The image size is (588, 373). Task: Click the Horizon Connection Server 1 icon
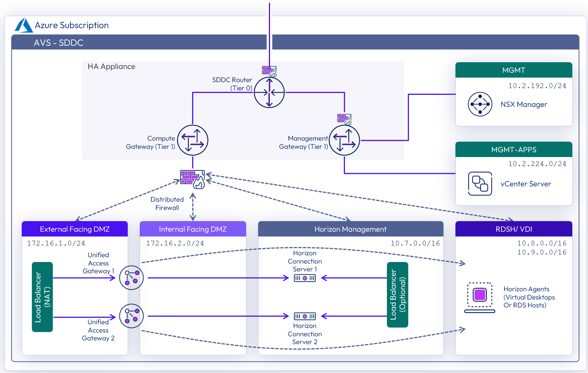click(304, 278)
